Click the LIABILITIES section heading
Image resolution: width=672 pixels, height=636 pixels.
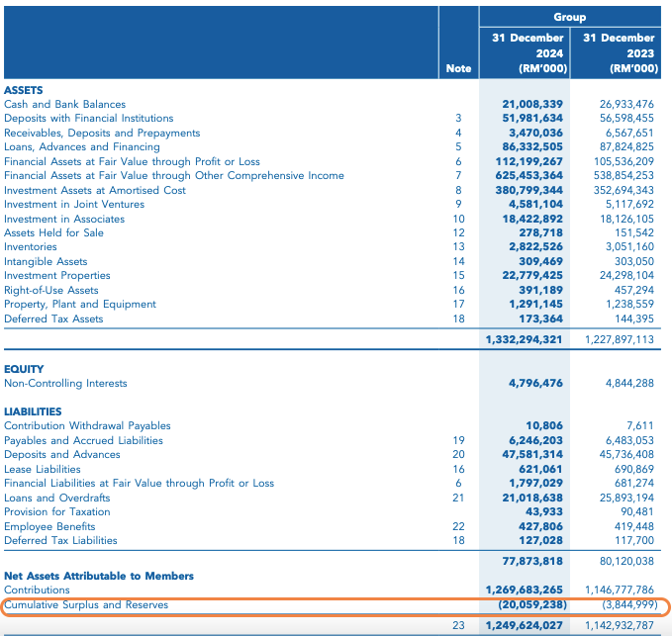33,411
